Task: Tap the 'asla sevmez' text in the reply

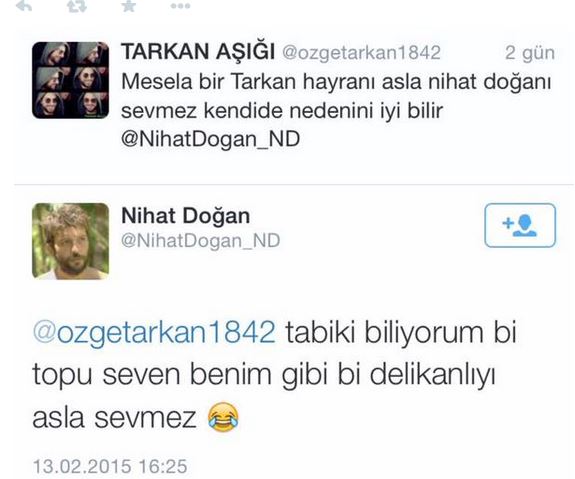Action: [x=114, y=417]
